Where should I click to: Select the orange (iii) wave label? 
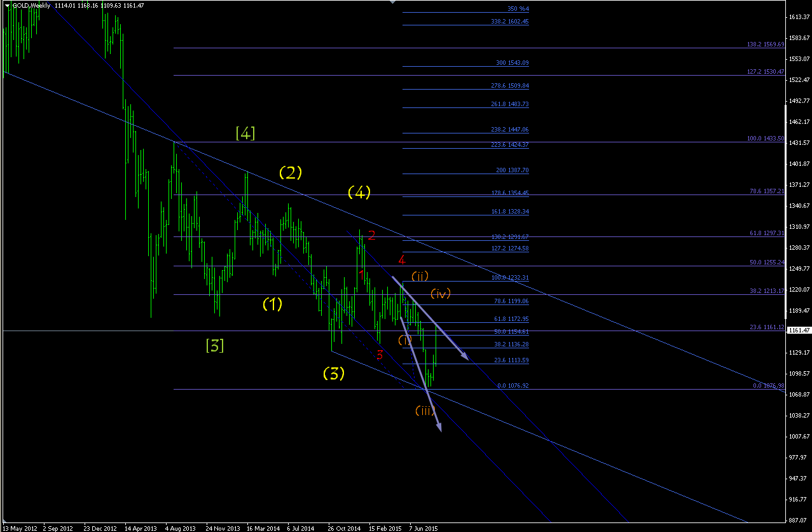[x=425, y=410]
